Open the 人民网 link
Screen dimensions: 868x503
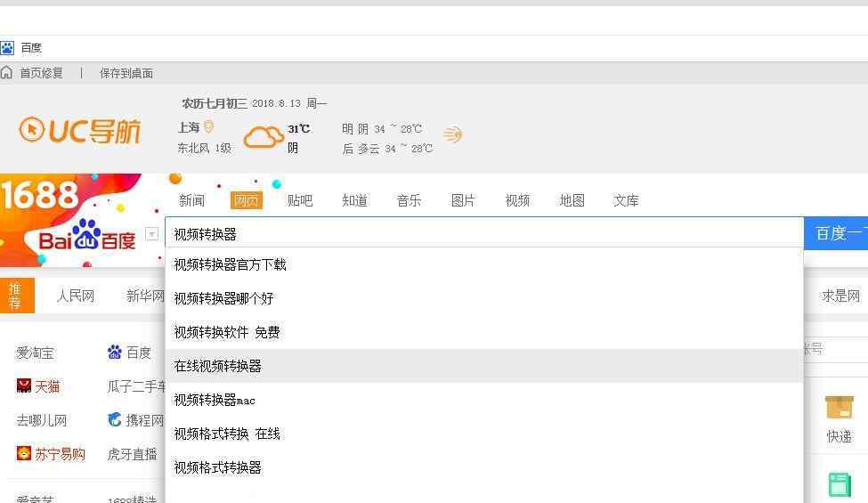pos(76,296)
